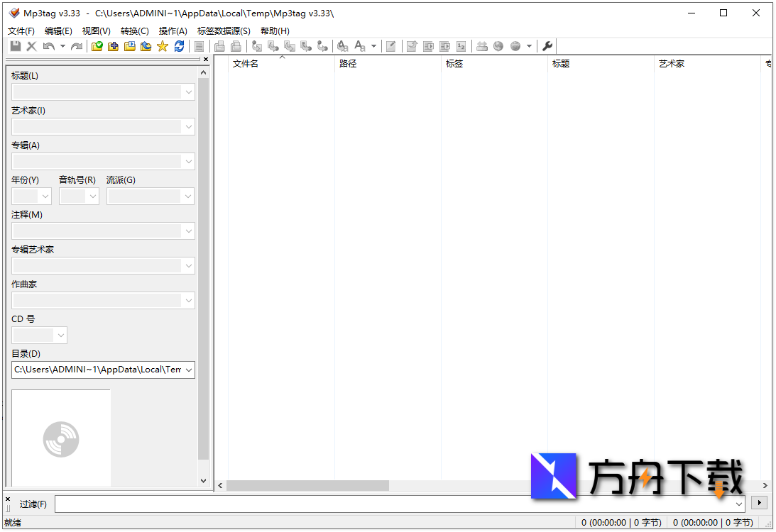
Task: Click the Redo toolbar icon
Action: coord(77,46)
